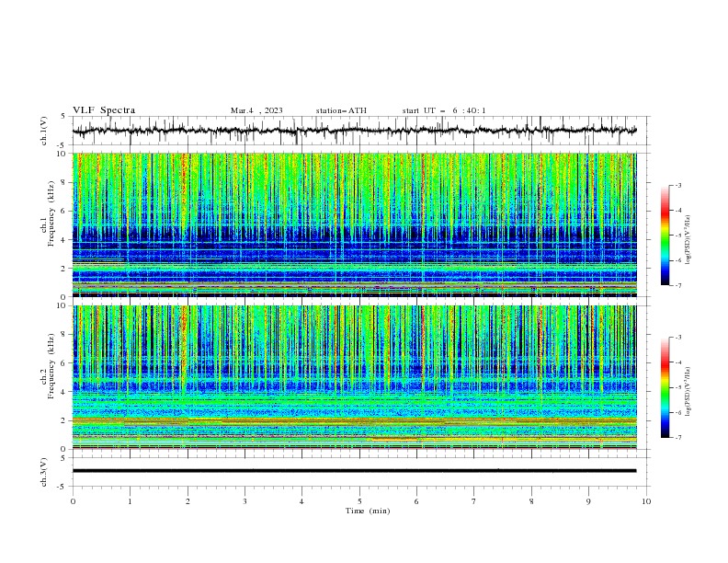Viewport: 728px width, 563px height.
Task: Click the "-3" tick on the upper colorbar
Action: click(677, 185)
